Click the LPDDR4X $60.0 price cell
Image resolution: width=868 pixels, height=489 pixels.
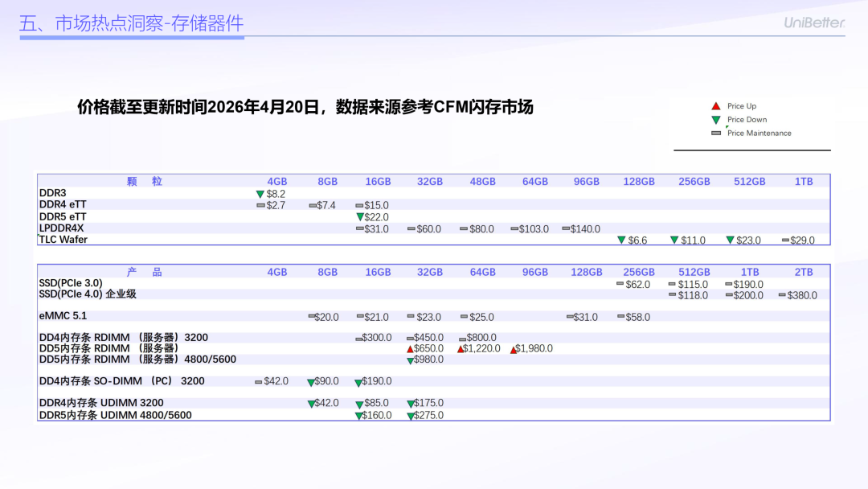tap(429, 229)
